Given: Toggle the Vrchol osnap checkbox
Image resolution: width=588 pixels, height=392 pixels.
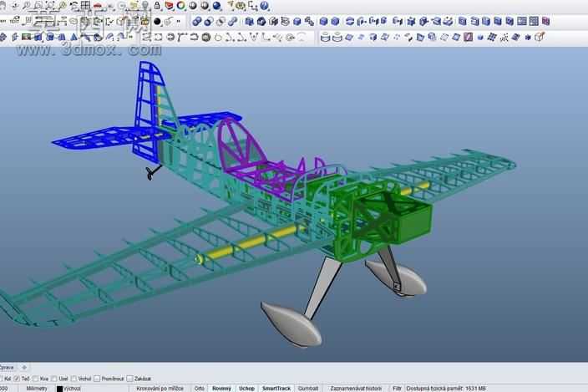Looking at the screenshot, I should pyautogui.click(x=73, y=379).
